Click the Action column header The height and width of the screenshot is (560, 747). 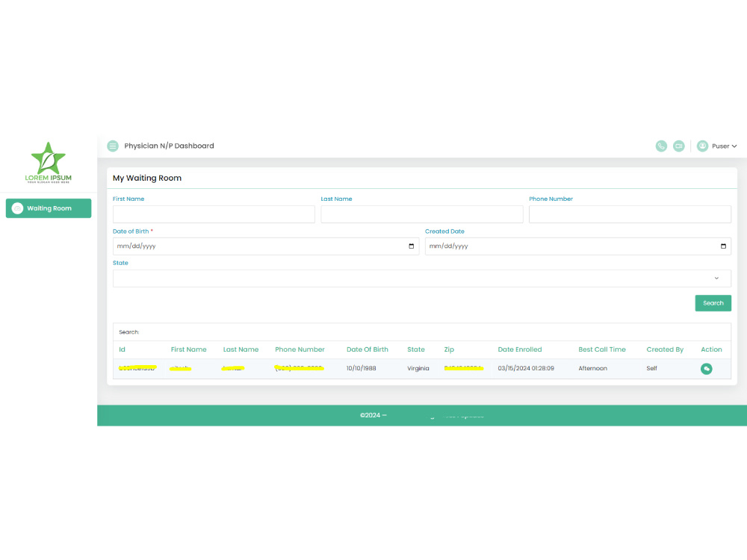pos(711,349)
